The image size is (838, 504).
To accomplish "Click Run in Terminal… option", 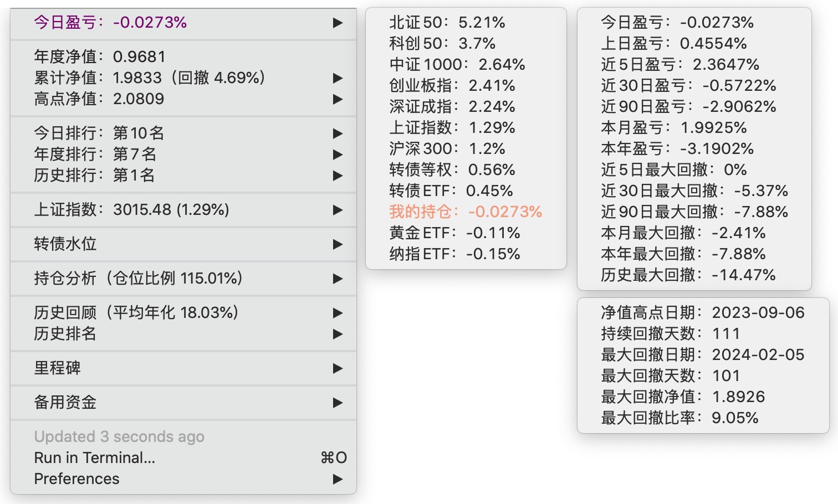I will (95, 458).
